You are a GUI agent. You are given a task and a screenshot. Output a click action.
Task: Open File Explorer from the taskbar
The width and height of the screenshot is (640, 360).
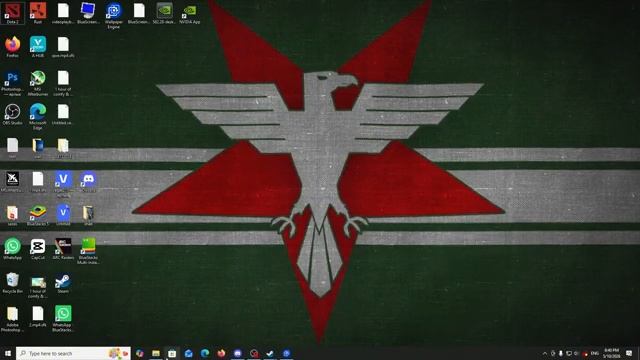156,353
